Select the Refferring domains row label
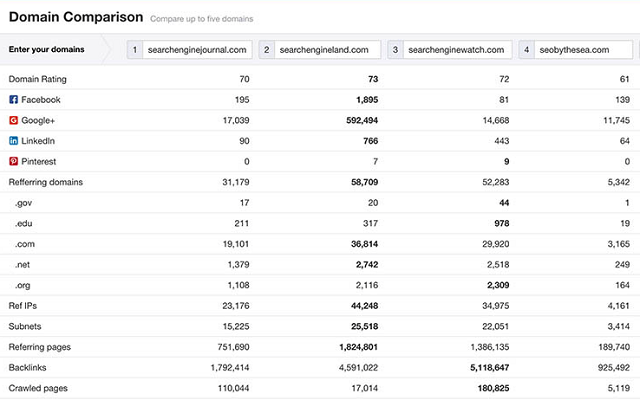 pos(46,182)
